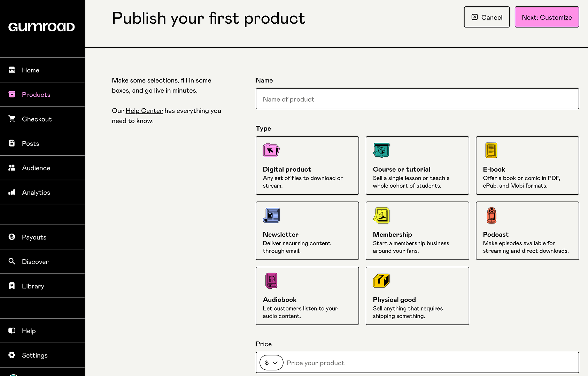Focus the Name of product field

click(x=417, y=99)
